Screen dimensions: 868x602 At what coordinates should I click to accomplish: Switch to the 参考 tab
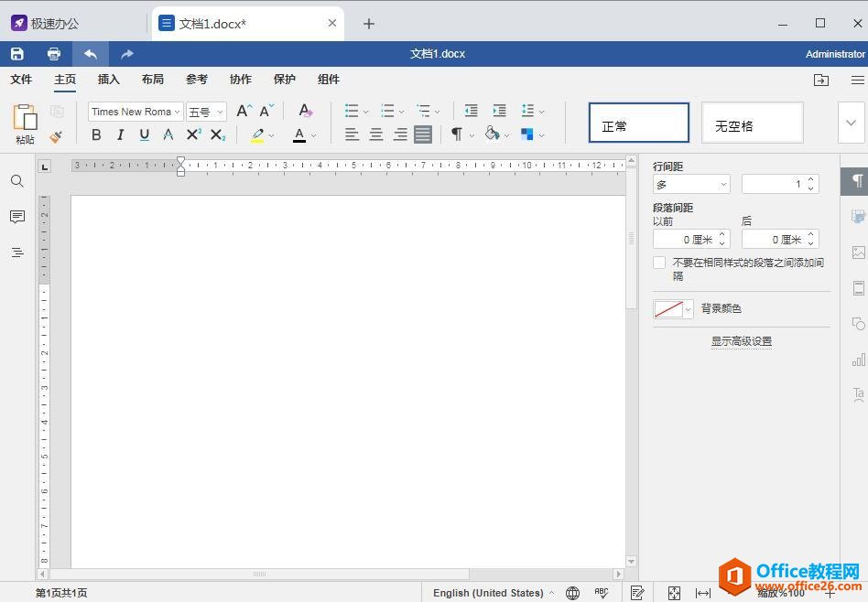pos(197,79)
